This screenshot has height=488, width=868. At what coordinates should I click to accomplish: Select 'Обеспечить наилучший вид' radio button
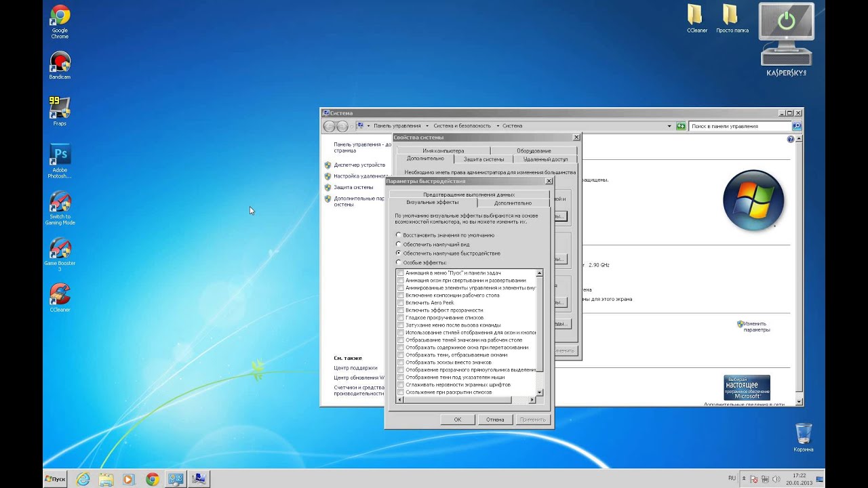coord(398,244)
